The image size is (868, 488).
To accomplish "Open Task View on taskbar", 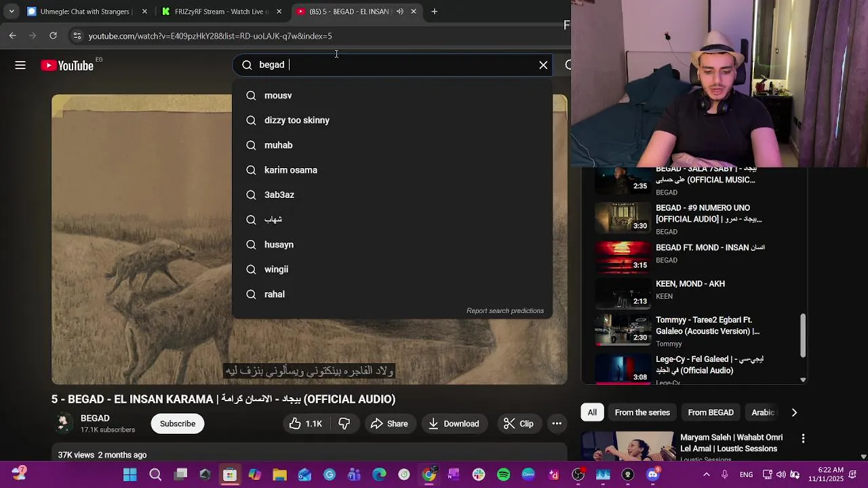I will pyautogui.click(x=180, y=474).
